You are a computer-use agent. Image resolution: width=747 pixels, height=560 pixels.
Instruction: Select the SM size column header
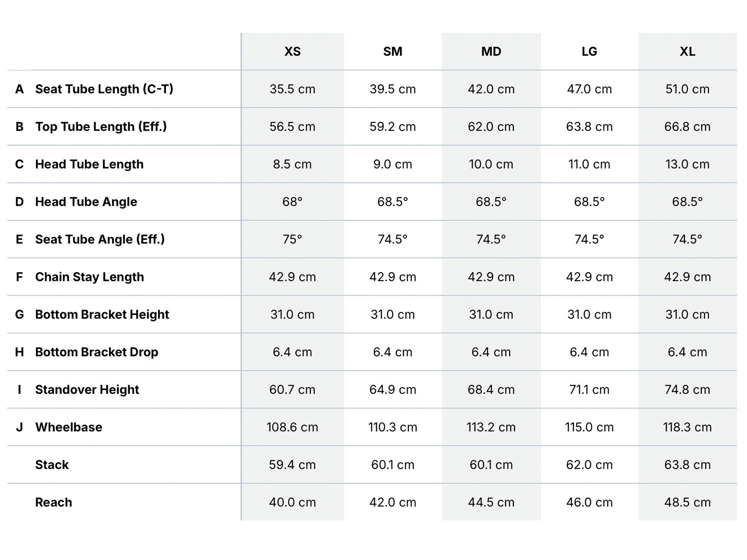[x=393, y=52]
